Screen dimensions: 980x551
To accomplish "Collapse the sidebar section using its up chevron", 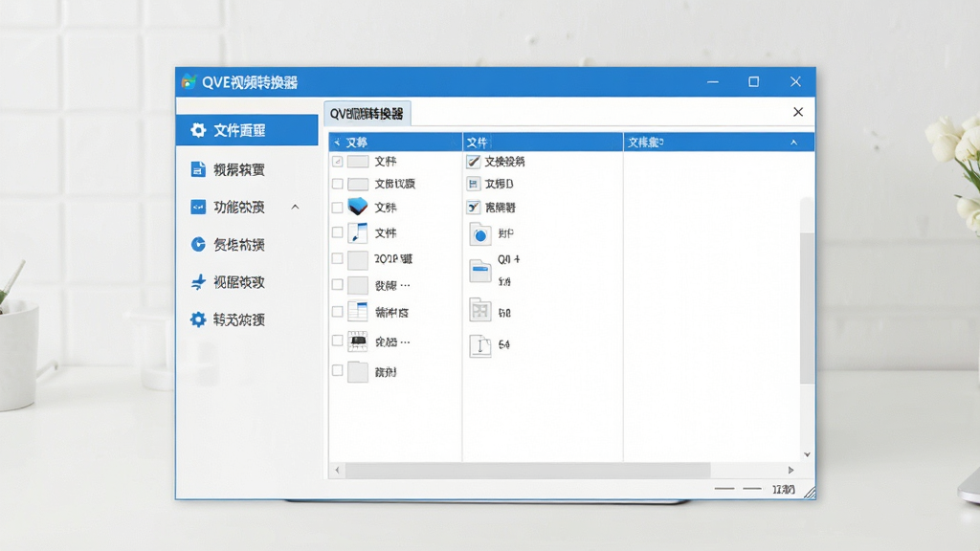I will pyautogui.click(x=295, y=207).
